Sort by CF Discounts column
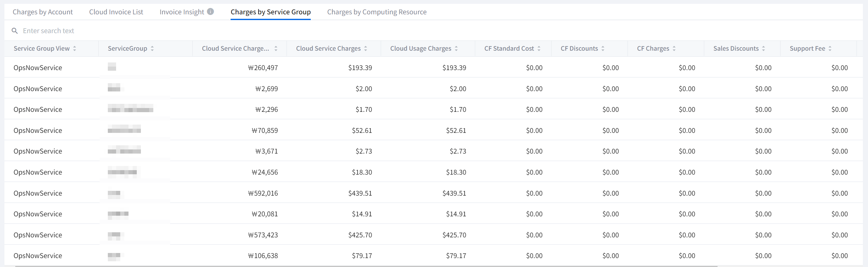 [x=603, y=49]
